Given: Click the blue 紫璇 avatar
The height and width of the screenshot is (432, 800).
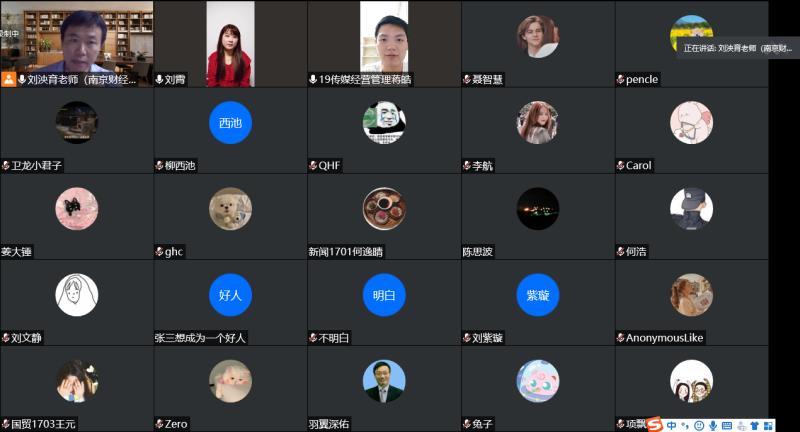Looking at the screenshot, I should click(538, 295).
